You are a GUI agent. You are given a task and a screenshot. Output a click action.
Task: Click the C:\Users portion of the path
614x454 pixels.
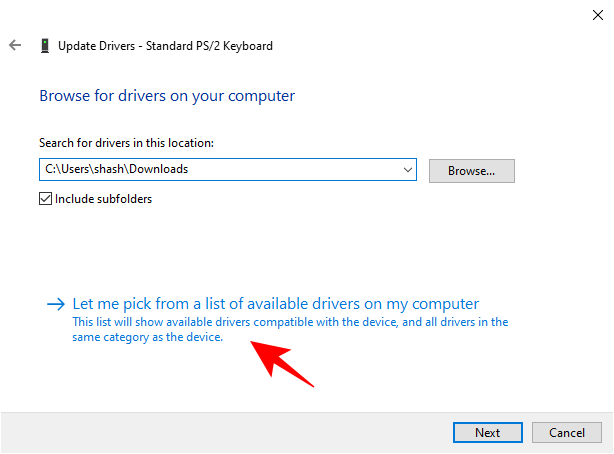point(67,170)
